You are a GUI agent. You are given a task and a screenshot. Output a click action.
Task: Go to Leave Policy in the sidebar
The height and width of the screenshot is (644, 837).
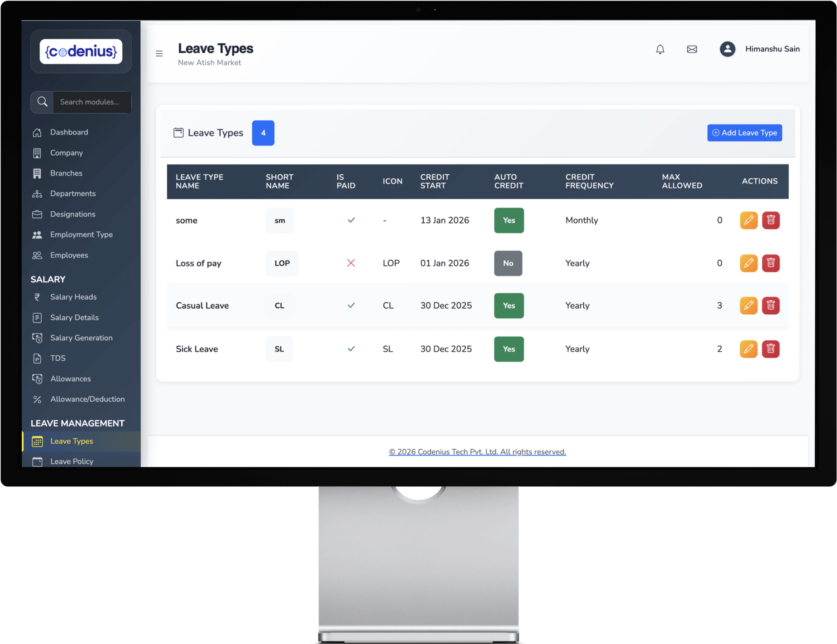(x=72, y=461)
